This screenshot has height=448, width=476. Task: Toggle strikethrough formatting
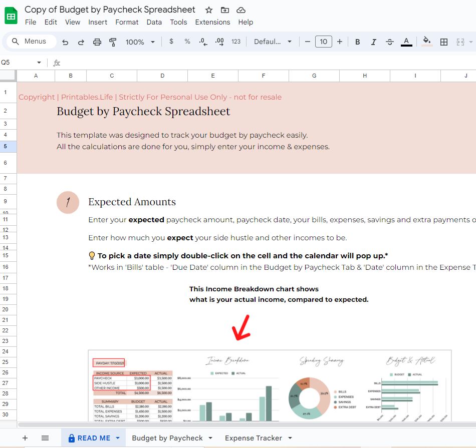coord(390,42)
